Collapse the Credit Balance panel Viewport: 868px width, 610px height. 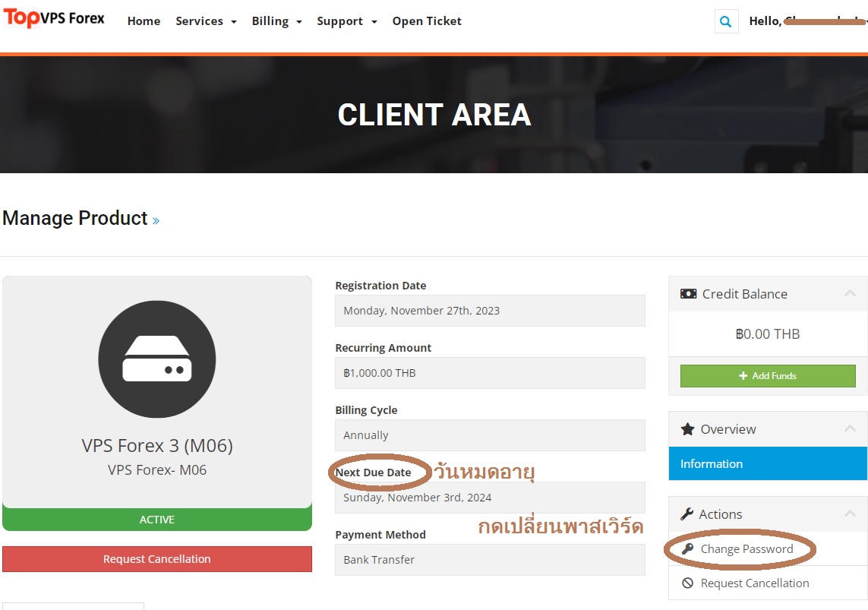click(x=850, y=293)
